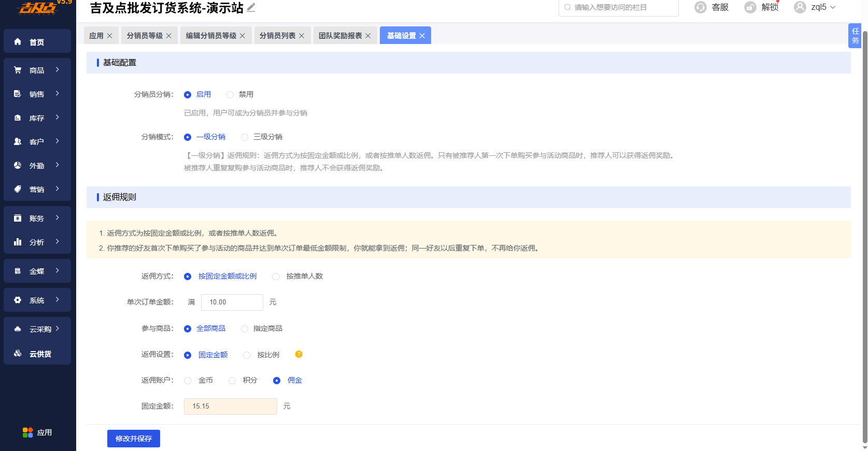This screenshot has width=868, height=451.
Task: Click the 解锁 unlock icon
Action: pyautogui.click(x=750, y=7)
